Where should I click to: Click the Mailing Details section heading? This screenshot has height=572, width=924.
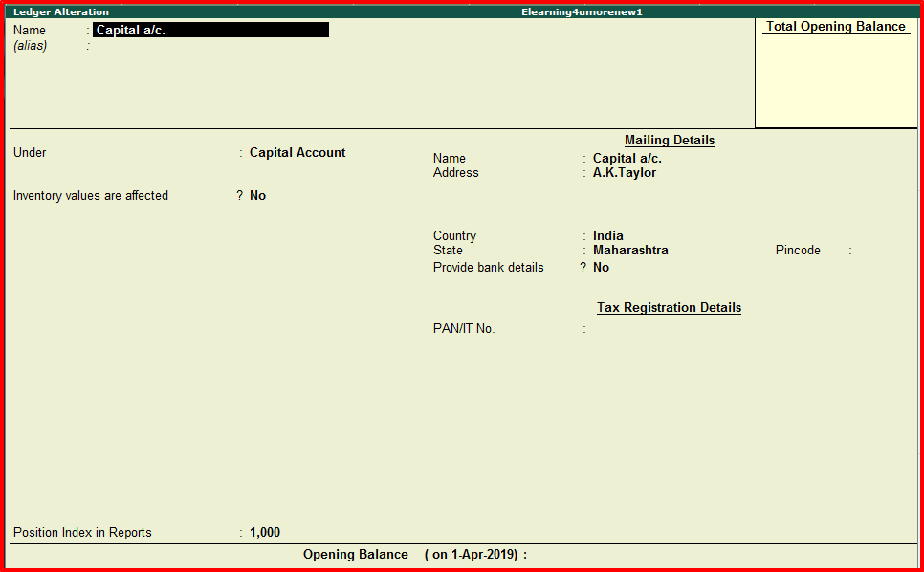pyautogui.click(x=669, y=140)
